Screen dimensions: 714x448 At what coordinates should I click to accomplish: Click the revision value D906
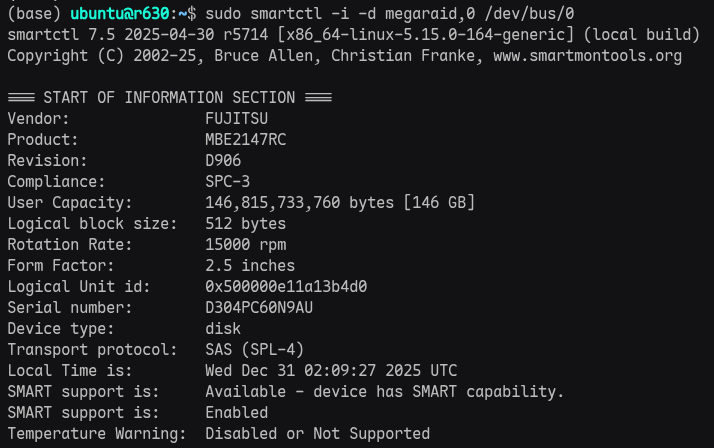tap(223, 161)
